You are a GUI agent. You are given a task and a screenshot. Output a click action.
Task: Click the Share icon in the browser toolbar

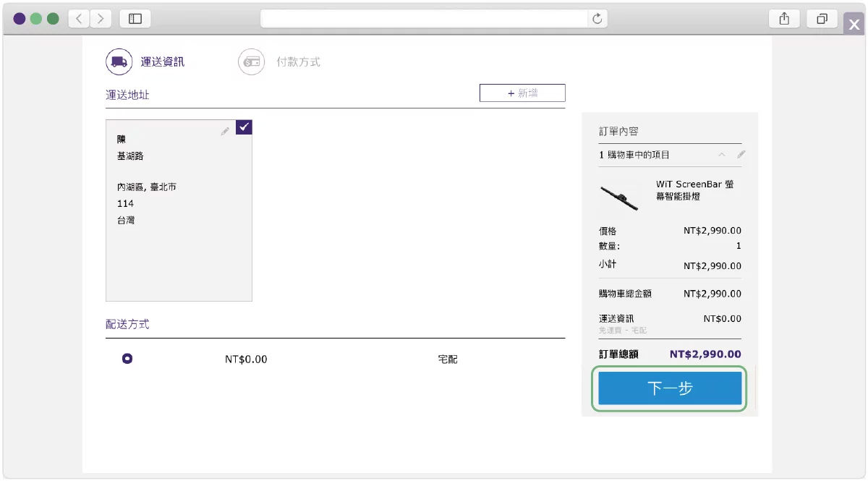[784, 19]
